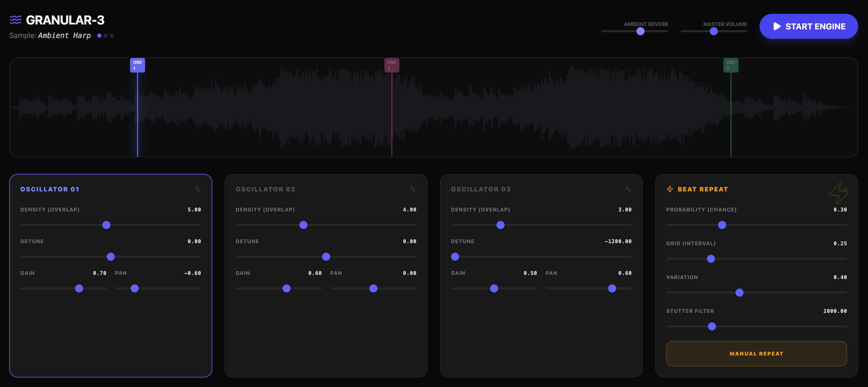
Task: Select the Oscillator 02 panel header
Action: coord(265,189)
